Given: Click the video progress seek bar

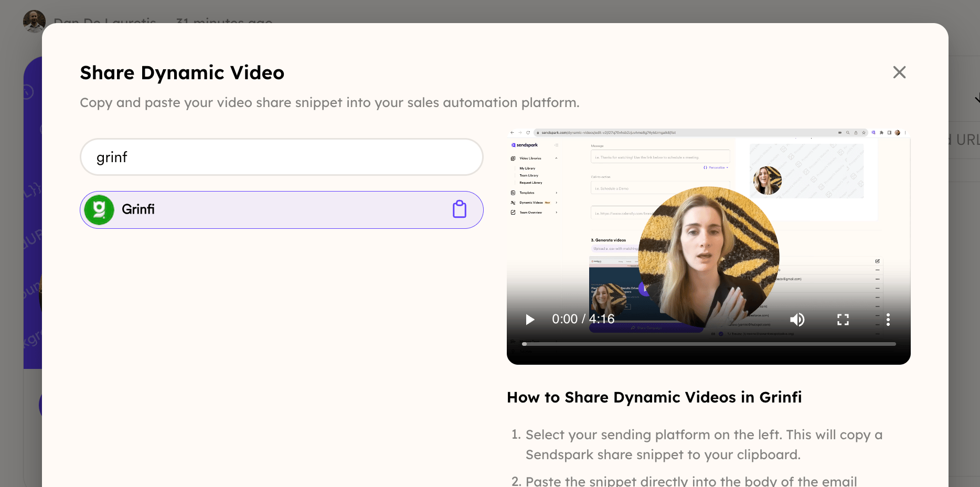Looking at the screenshot, I should pyautogui.click(x=709, y=344).
